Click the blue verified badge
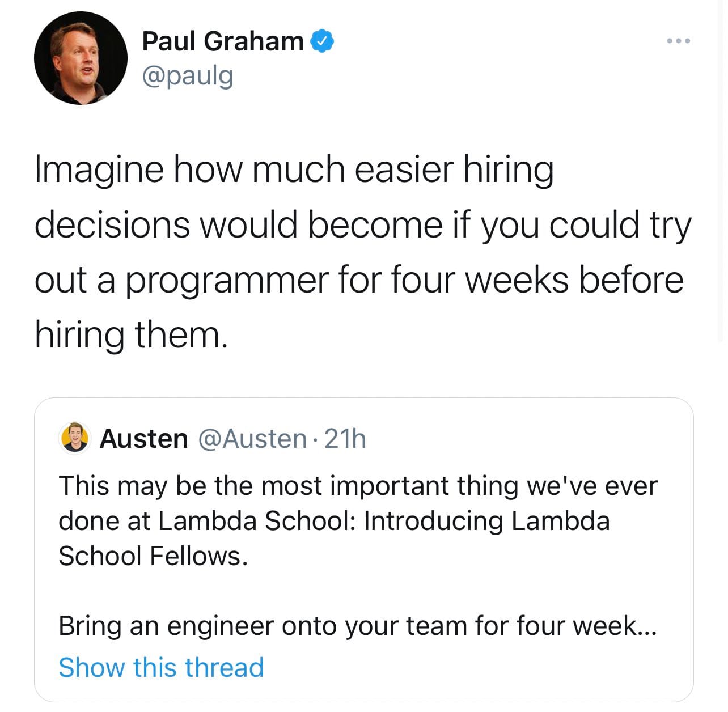The width and height of the screenshot is (728, 712). pyautogui.click(x=323, y=41)
